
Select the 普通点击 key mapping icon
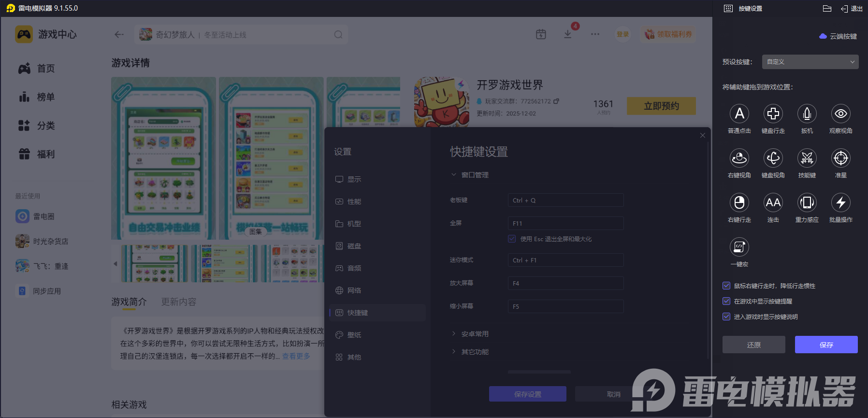point(739,114)
